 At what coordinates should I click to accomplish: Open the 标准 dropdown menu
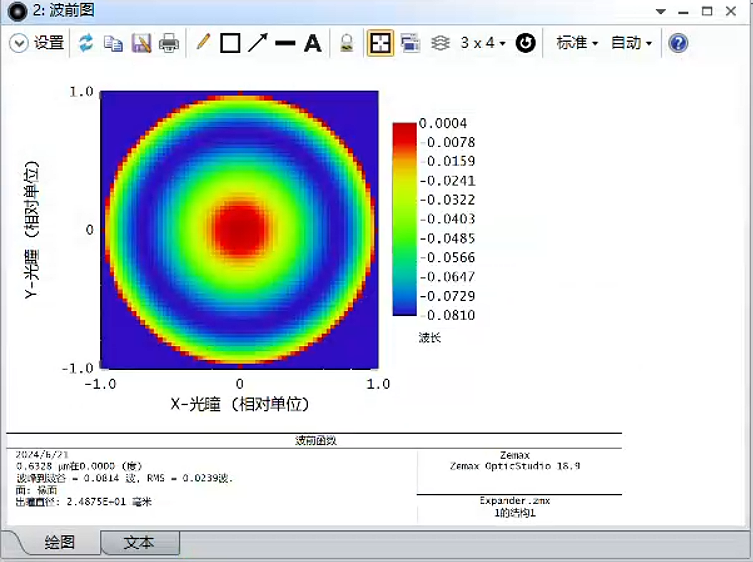point(577,43)
